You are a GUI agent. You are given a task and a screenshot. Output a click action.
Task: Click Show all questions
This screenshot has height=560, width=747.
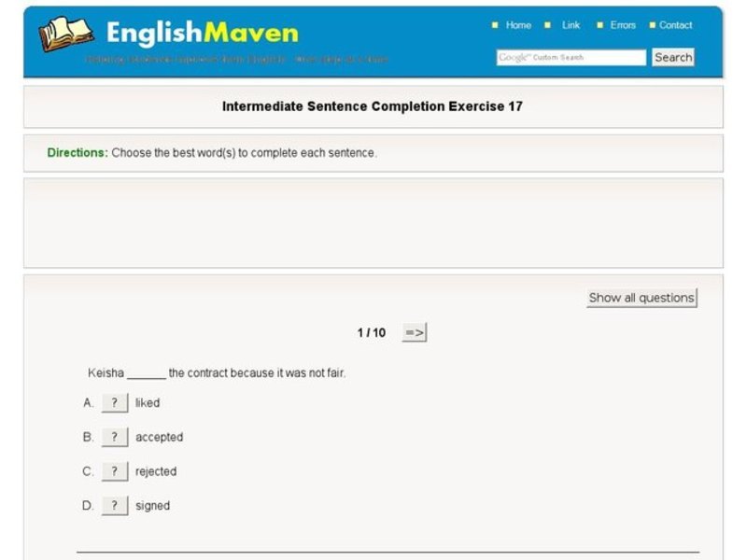pyautogui.click(x=640, y=297)
